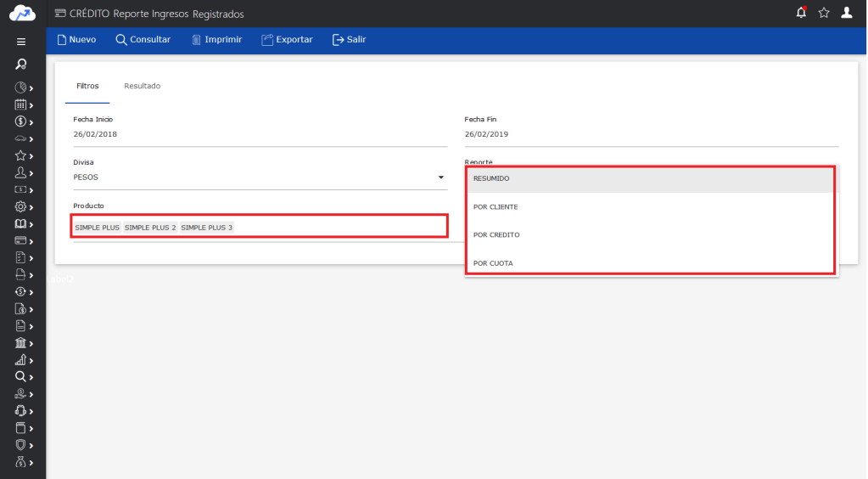Click the favorites star in top bar
This screenshot has width=868, height=479.
(x=824, y=13)
